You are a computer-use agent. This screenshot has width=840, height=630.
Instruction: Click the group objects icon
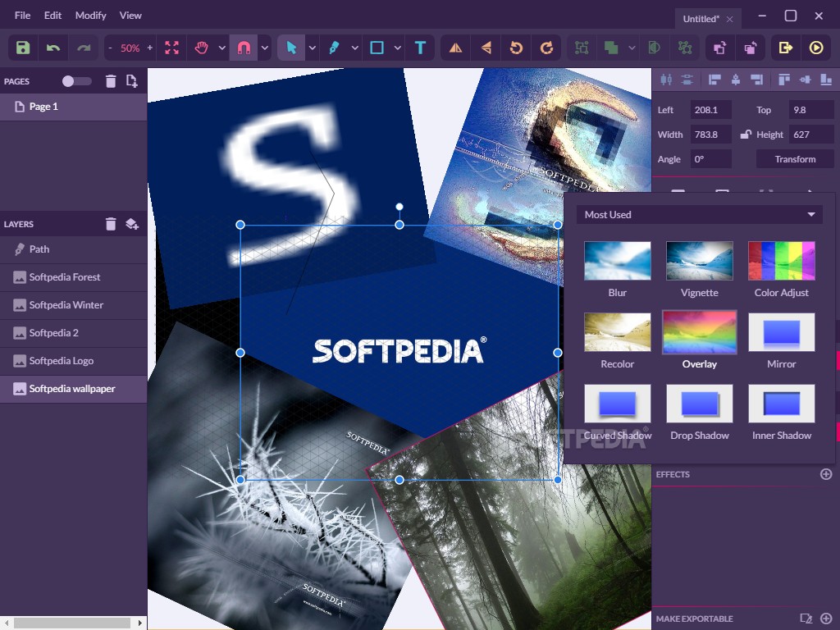tap(582, 48)
